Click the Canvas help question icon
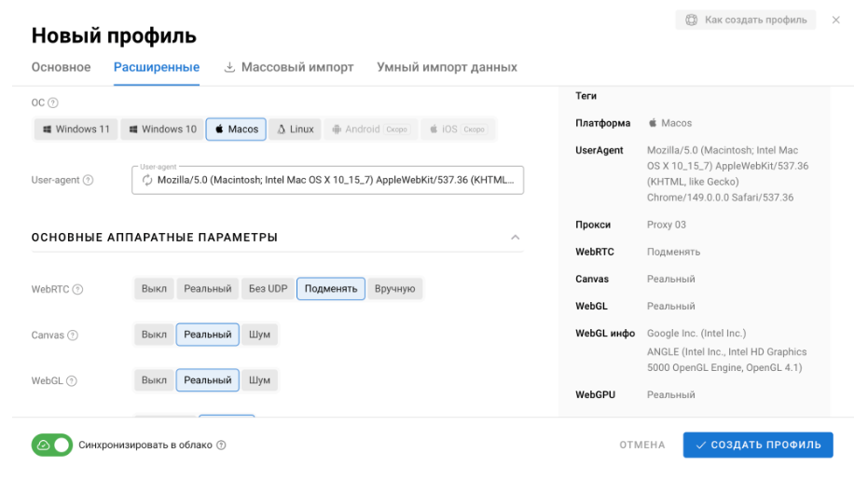The height and width of the screenshot is (480, 868). 73,335
